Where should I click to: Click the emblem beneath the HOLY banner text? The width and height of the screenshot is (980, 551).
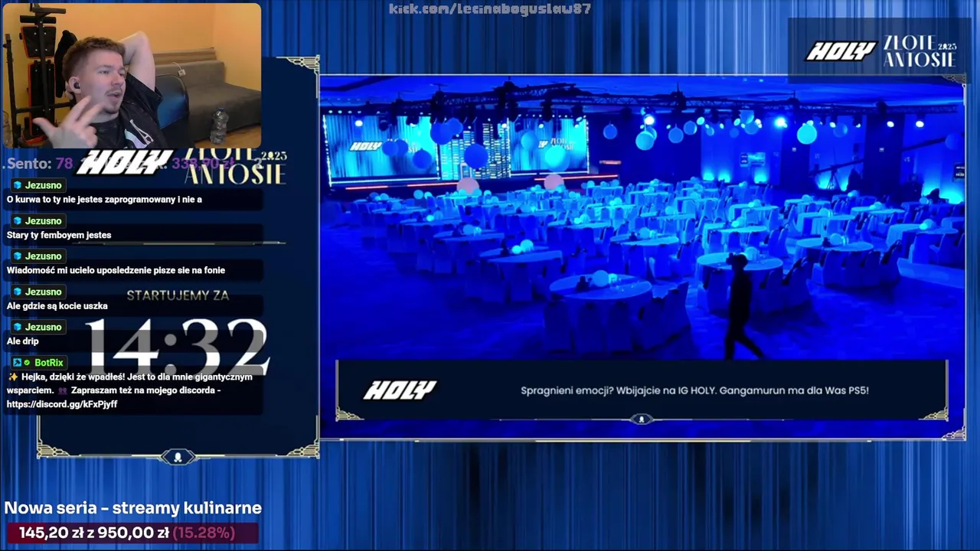pyautogui.click(x=641, y=419)
